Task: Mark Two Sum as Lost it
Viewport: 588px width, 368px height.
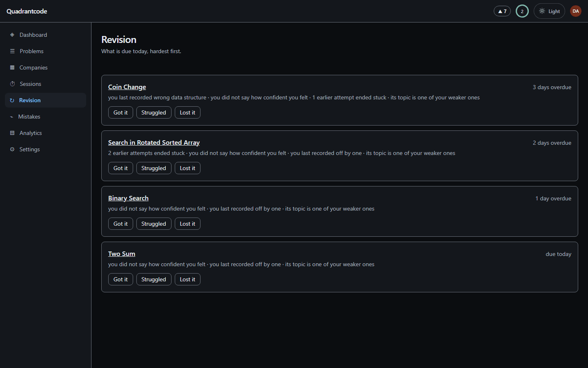Action: tap(187, 279)
